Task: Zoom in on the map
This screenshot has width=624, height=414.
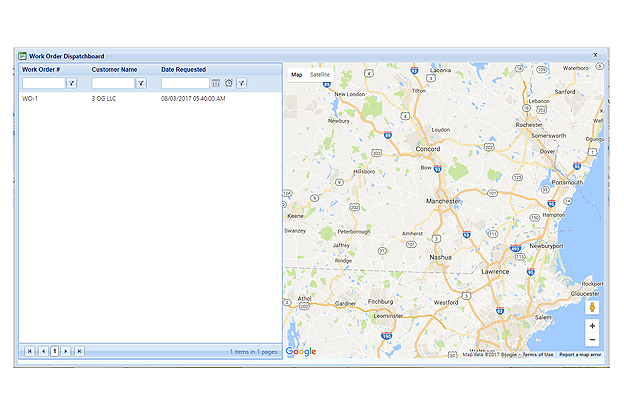Action: [x=592, y=326]
